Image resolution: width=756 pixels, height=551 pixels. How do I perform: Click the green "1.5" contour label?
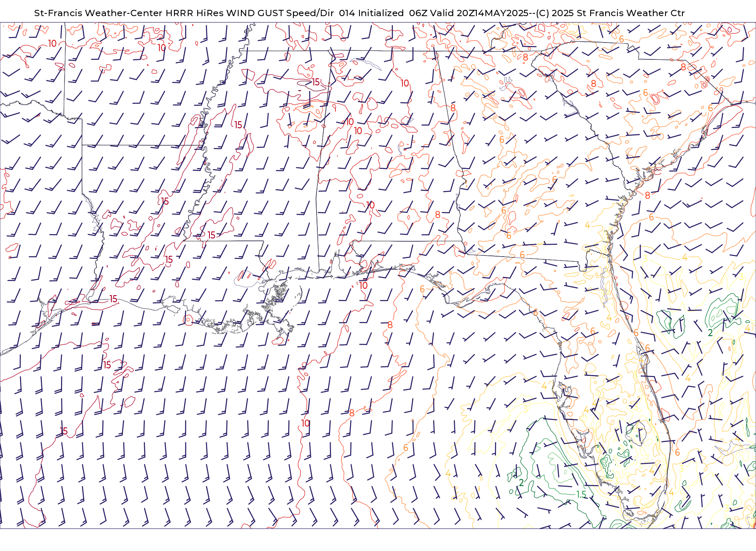pyautogui.click(x=581, y=495)
